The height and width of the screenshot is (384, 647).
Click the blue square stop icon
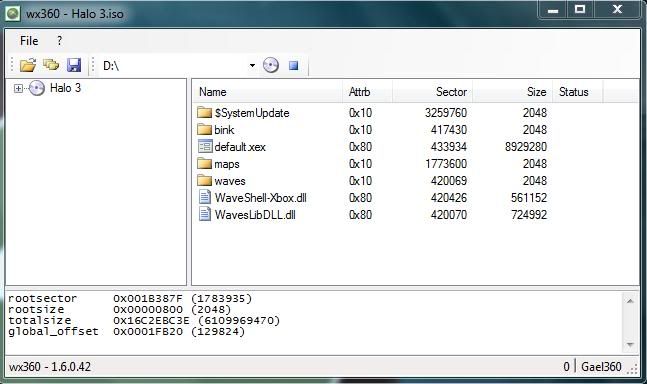[x=293, y=65]
